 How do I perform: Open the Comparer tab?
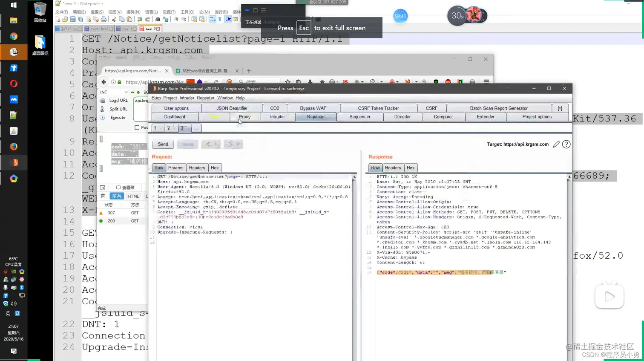point(443,117)
